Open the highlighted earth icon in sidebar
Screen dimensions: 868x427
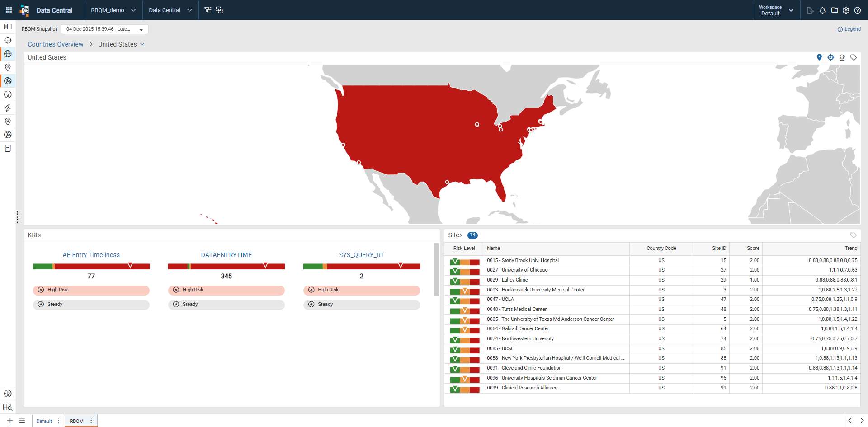point(8,81)
